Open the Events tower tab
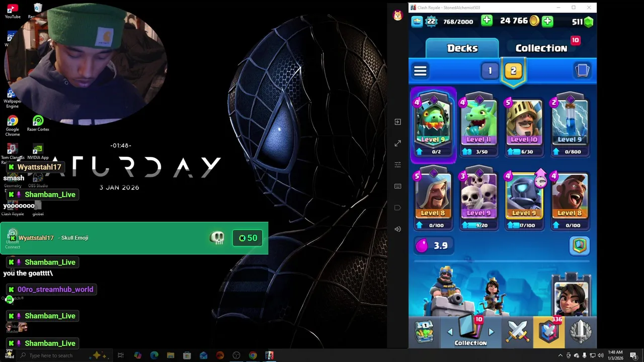The height and width of the screenshot is (362, 644). coord(580,332)
